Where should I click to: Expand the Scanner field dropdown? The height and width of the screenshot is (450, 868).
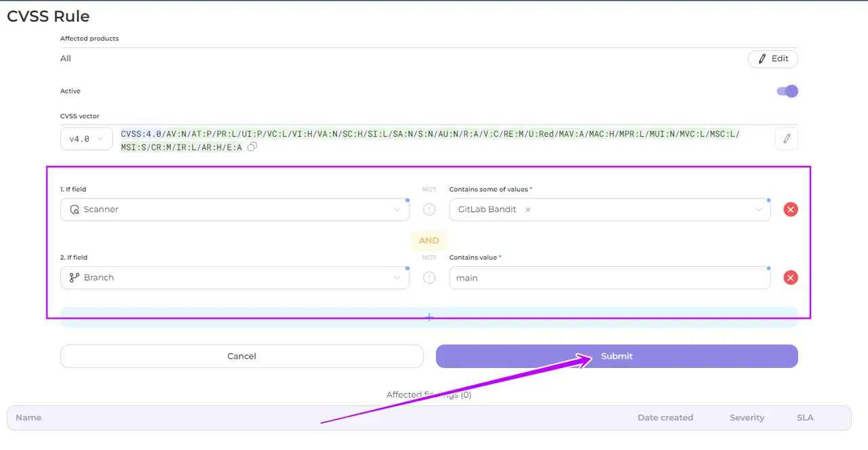point(397,209)
